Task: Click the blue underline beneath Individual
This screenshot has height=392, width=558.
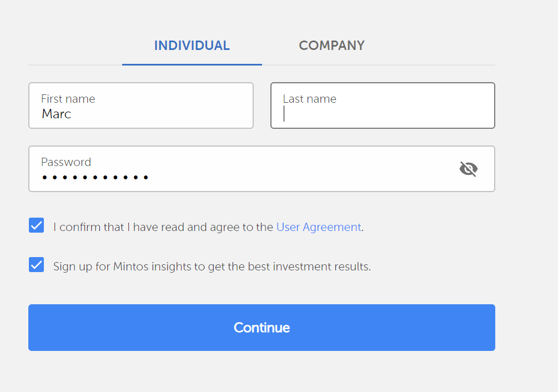Action: coord(192,64)
